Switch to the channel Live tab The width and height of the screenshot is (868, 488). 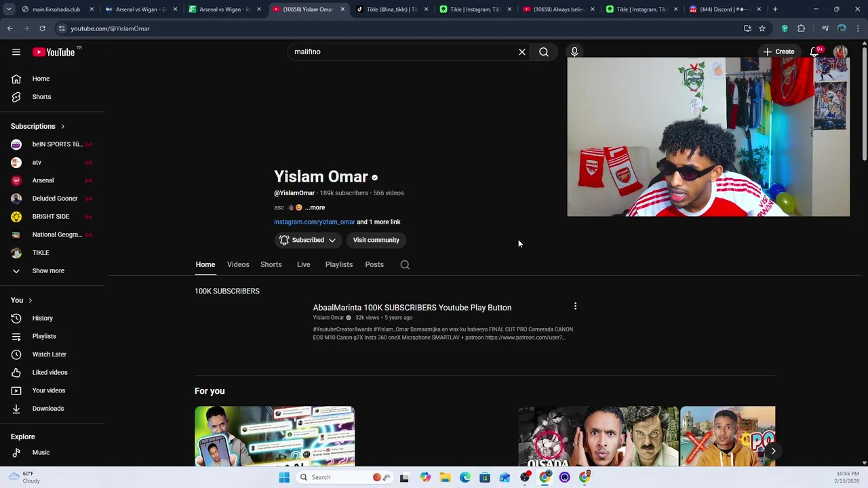(304, 265)
